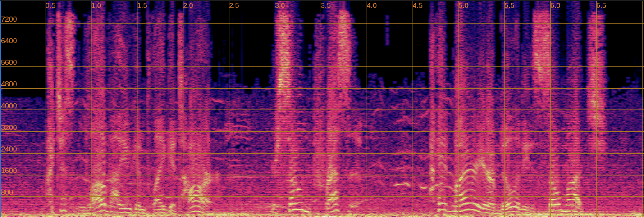
Task: Select the 5.5 time axis label
Action: [510, 5]
